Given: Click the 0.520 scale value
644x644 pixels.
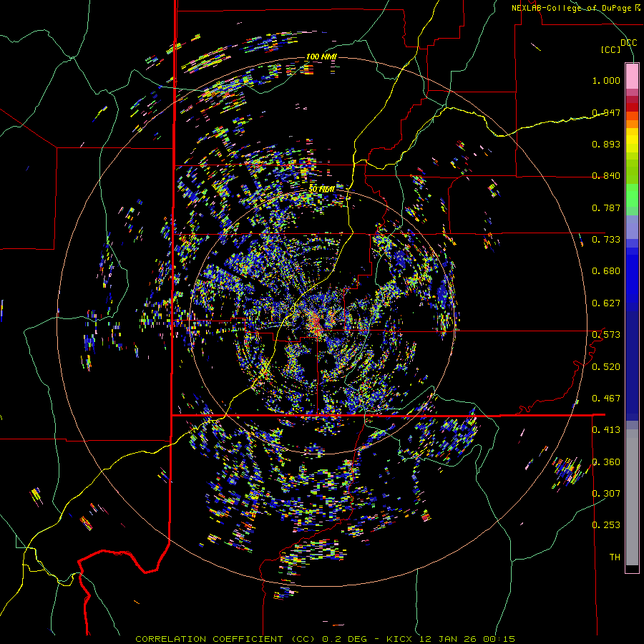Looking at the screenshot, I should coord(606,366).
